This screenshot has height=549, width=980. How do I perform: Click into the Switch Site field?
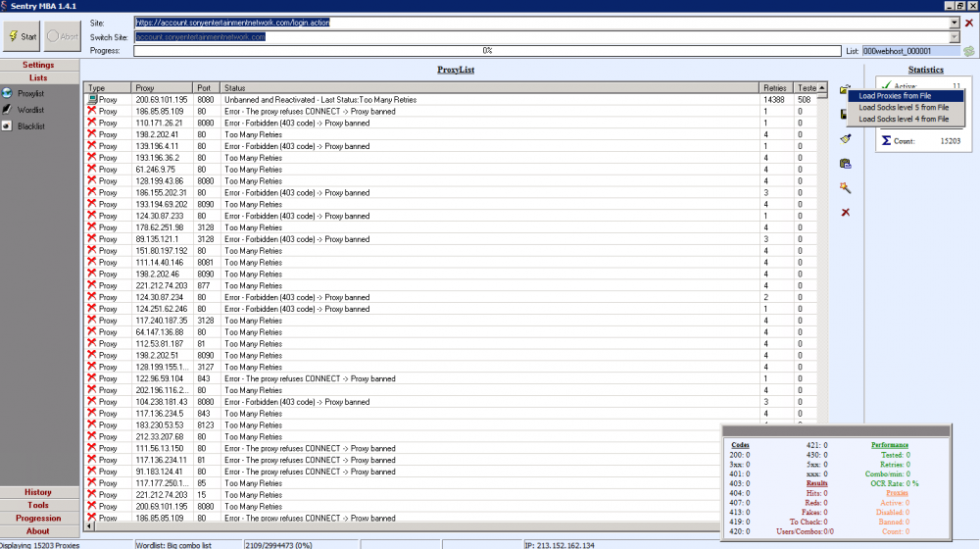(541, 37)
